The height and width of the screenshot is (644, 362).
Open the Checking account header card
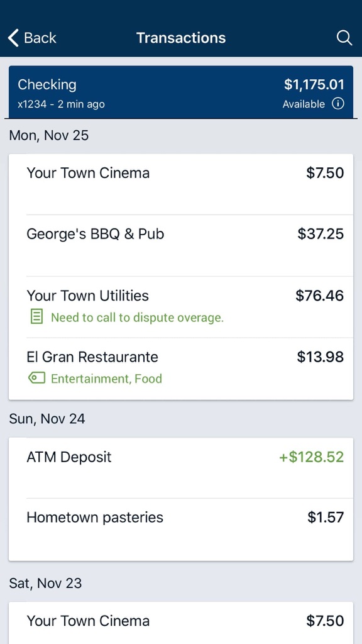(181, 92)
